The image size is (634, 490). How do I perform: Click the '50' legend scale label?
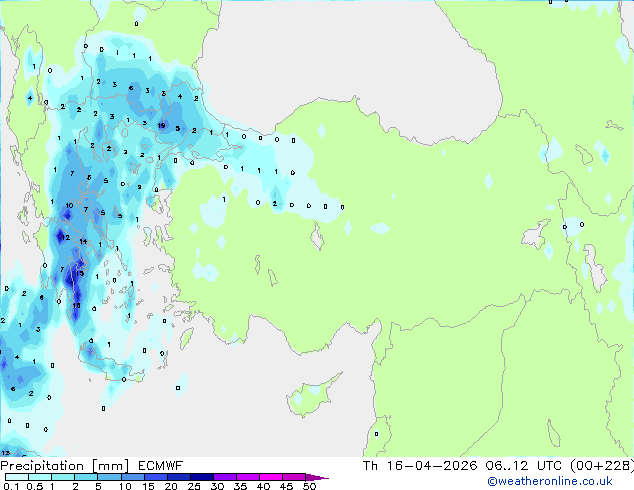coord(309,486)
